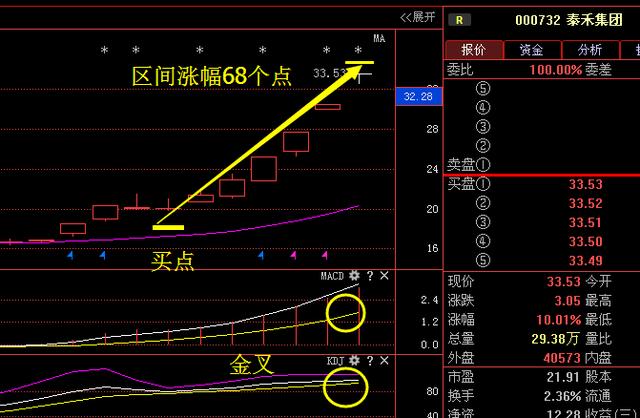Click the first blue signal arrow marker
The width and height of the screenshot is (640, 418).
[x=70, y=256]
